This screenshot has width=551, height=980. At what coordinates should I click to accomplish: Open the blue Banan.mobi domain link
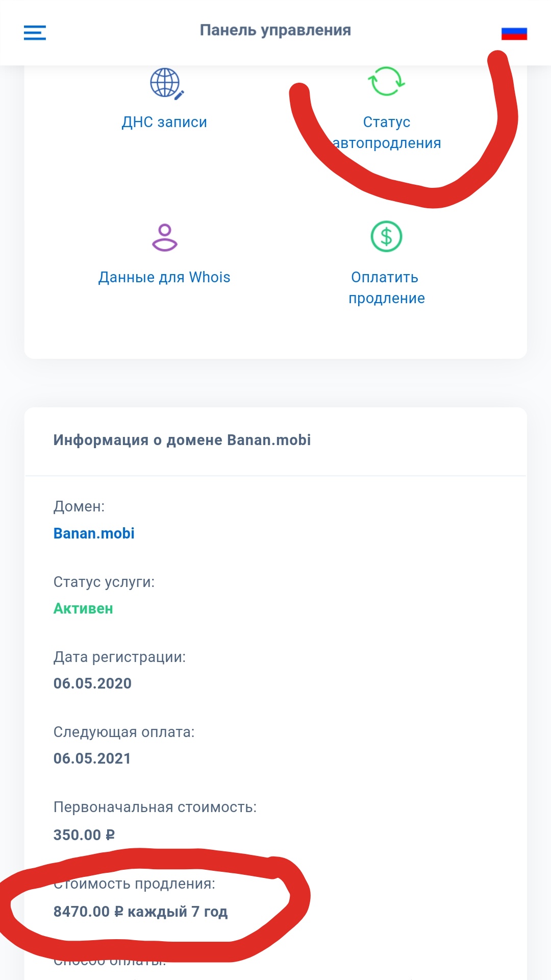point(94,533)
